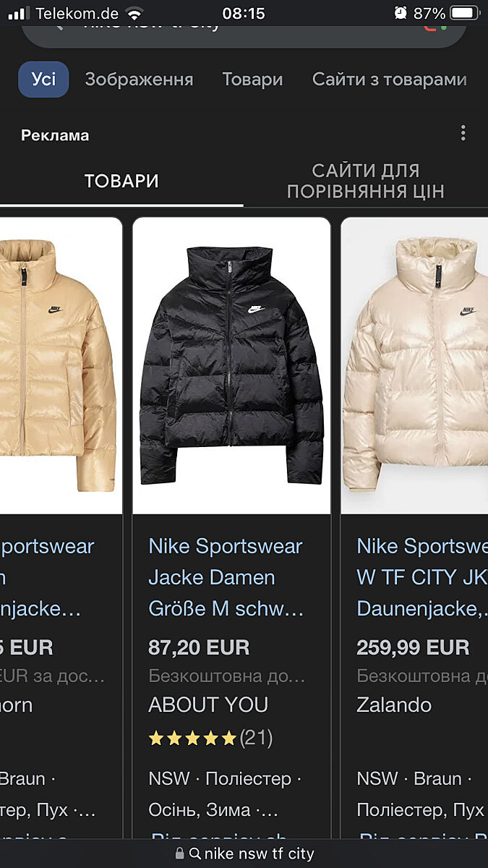Open the cream Zalando jacket image

coord(415,366)
